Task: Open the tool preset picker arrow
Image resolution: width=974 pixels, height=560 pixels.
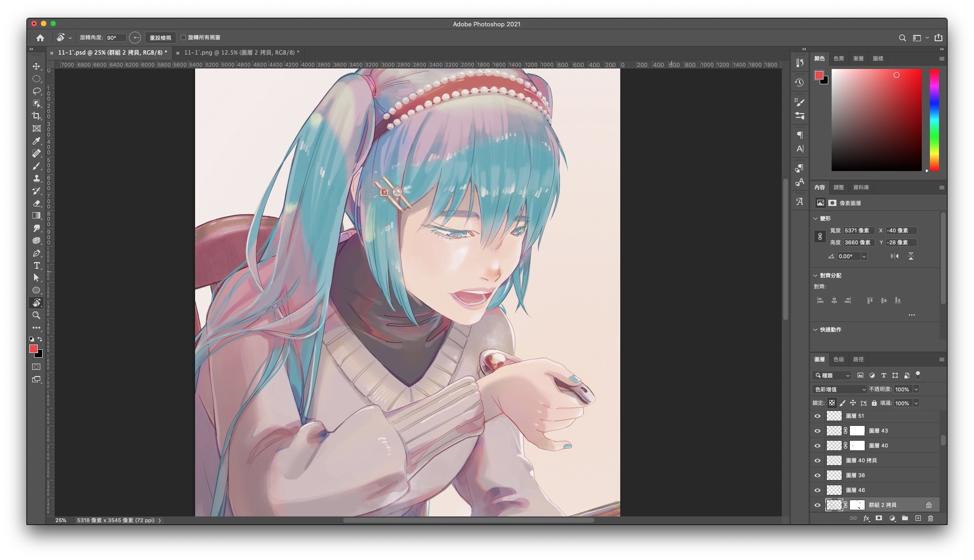Action: 70,38
